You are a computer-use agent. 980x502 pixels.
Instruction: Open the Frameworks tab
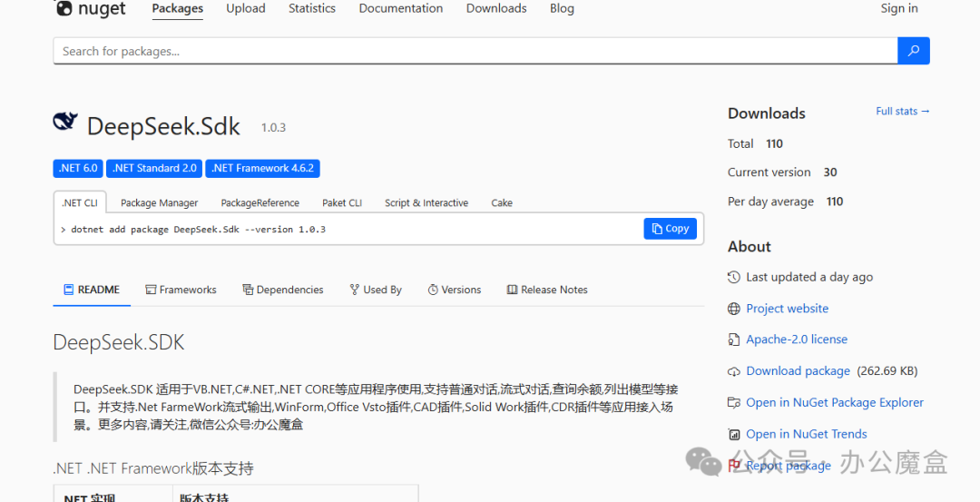click(x=181, y=290)
